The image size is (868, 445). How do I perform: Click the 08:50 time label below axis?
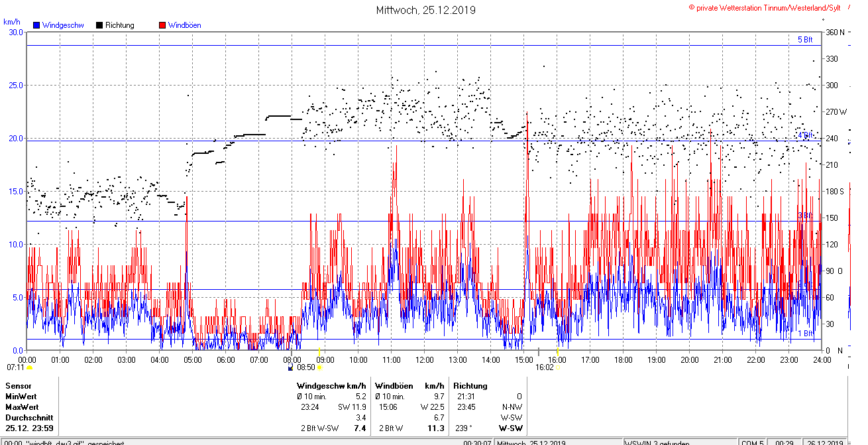305,367
